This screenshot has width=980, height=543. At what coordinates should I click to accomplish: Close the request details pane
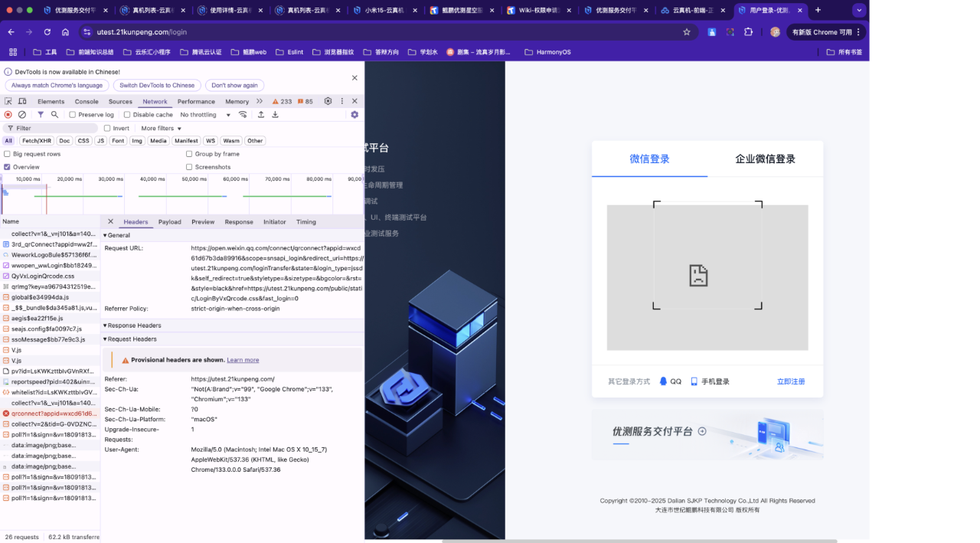[x=110, y=221]
